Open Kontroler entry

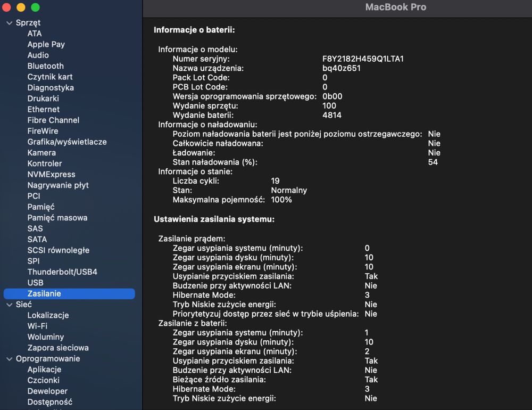(45, 163)
